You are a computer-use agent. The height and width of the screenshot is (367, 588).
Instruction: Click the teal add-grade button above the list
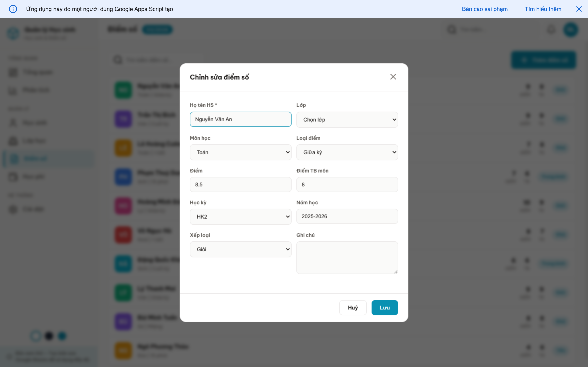point(543,60)
